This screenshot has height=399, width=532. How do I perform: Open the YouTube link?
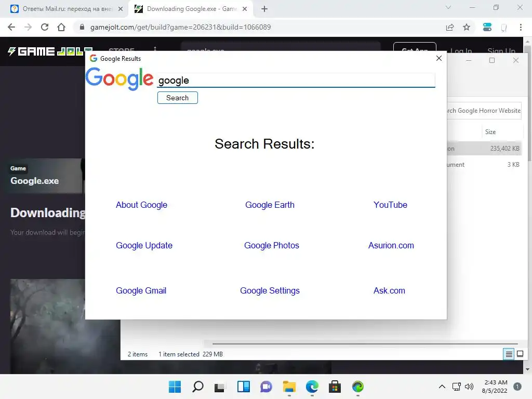click(x=390, y=205)
